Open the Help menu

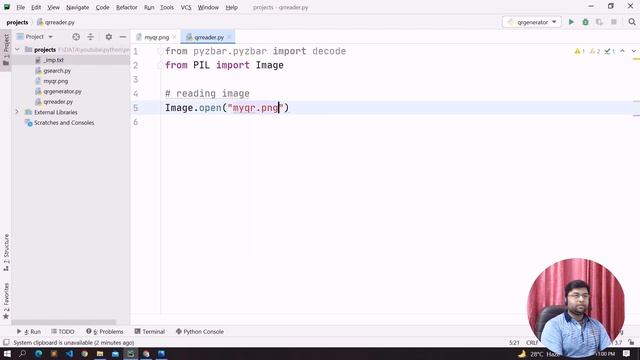coord(231,7)
